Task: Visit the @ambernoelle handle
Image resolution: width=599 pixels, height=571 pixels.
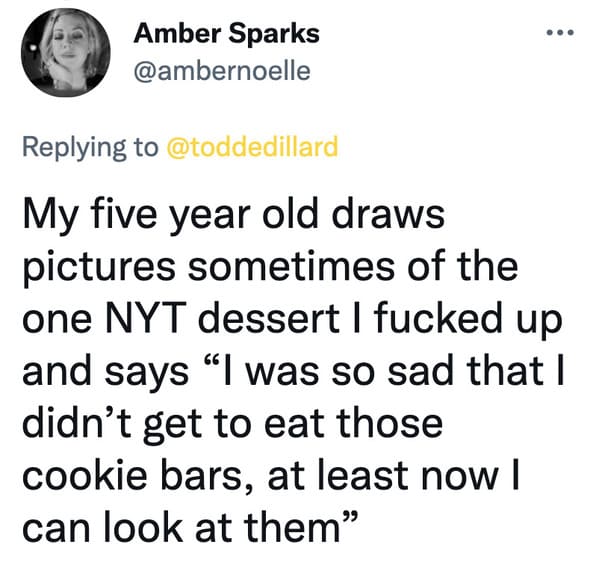Action: 222,71
